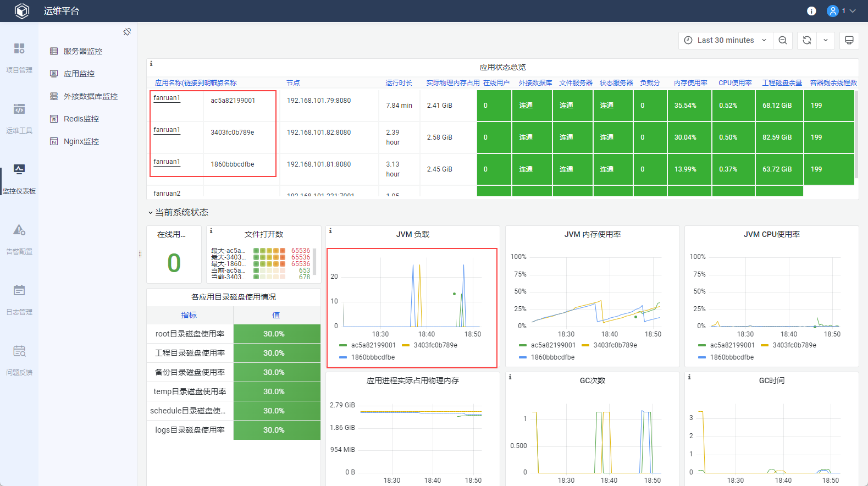Toggle the ac5a82199001 series in the JVM 负载 legend
Image resolution: width=868 pixels, height=486 pixels.
(368, 345)
